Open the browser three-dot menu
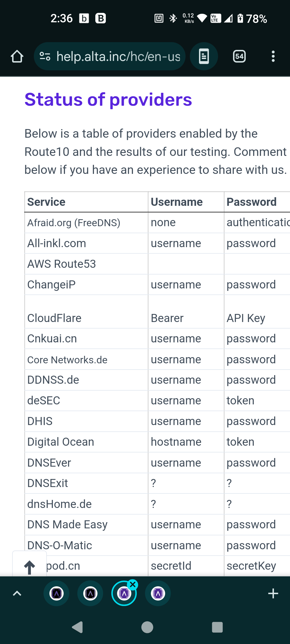 [273, 56]
